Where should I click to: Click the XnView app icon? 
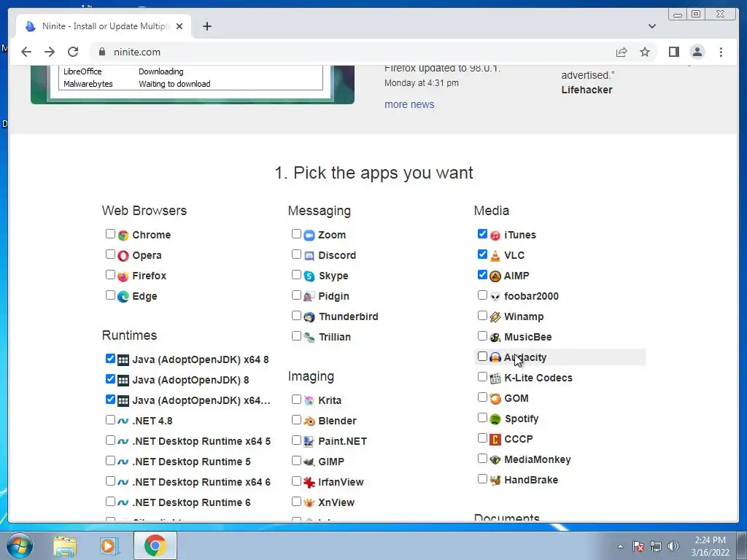[x=309, y=503]
